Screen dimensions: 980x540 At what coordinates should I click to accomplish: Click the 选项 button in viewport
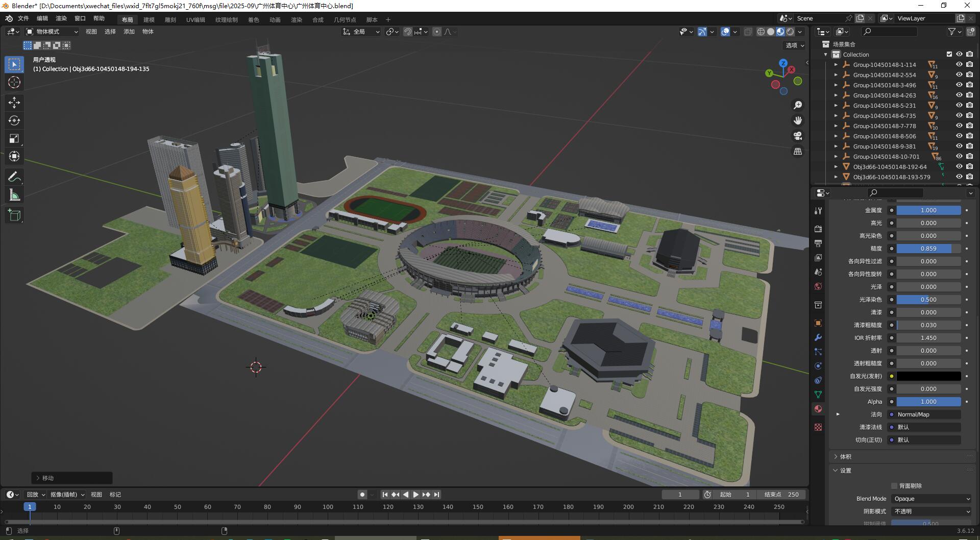795,45
